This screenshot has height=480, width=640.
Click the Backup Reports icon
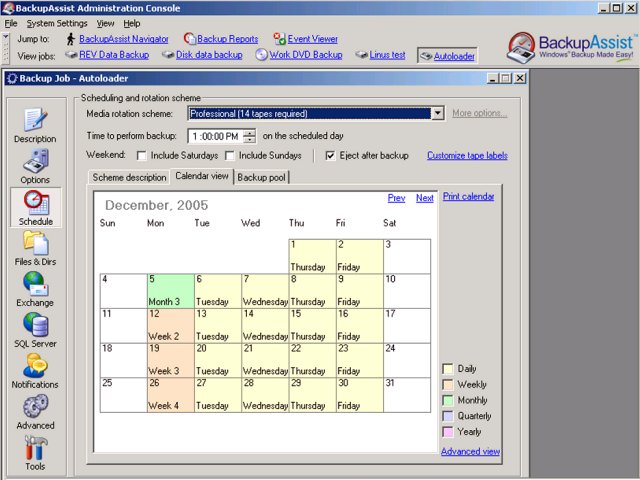click(x=189, y=39)
